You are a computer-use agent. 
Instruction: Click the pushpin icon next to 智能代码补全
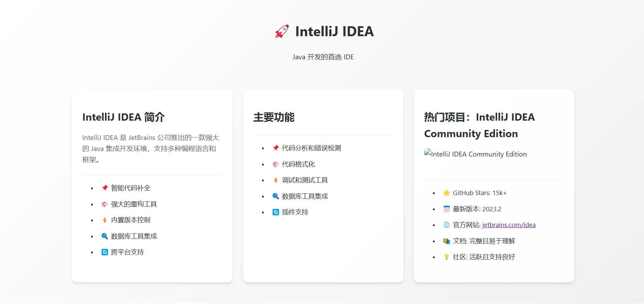pyautogui.click(x=105, y=188)
